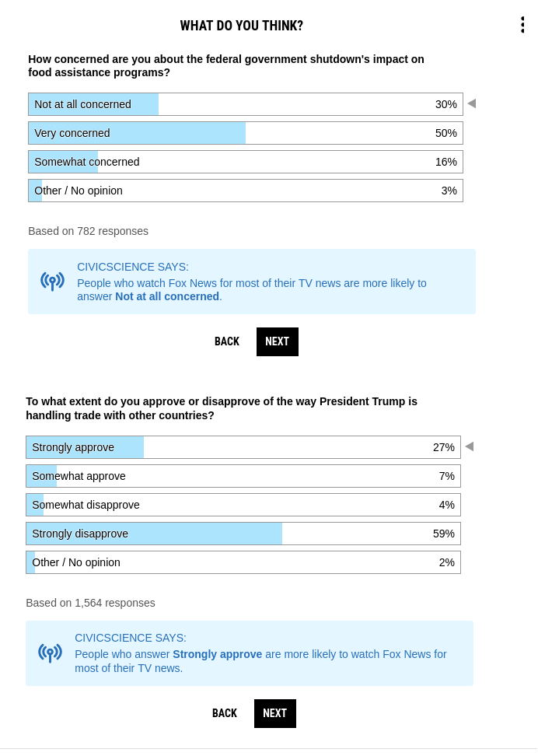
Task: Click the first CivicScience Says insight box
Action: (x=252, y=282)
